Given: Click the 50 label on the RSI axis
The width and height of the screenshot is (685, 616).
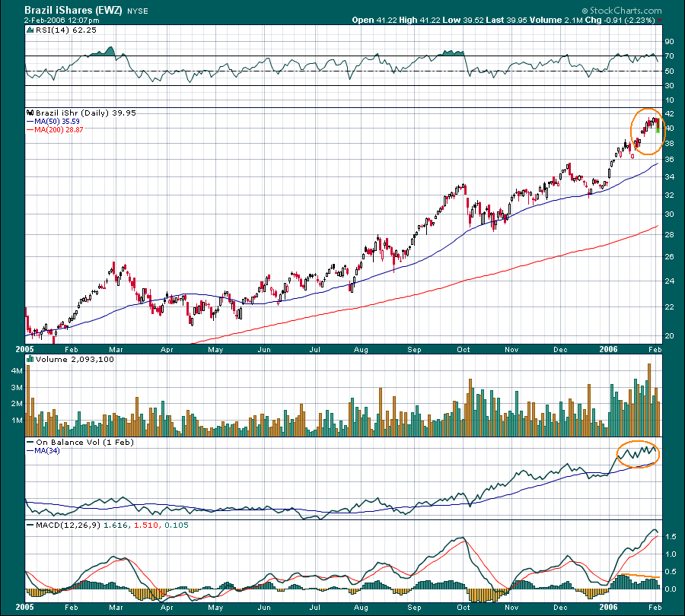Looking at the screenshot, I should tap(669, 71).
